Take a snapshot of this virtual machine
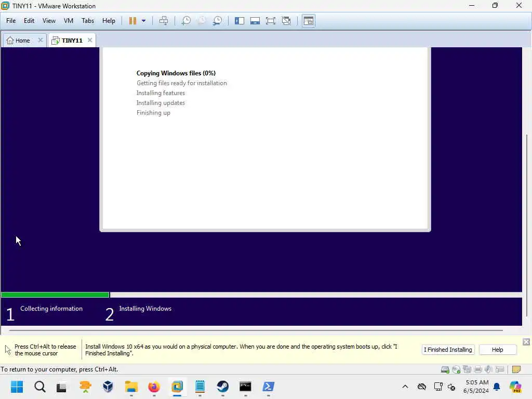532x399 pixels. click(x=186, y=21)
